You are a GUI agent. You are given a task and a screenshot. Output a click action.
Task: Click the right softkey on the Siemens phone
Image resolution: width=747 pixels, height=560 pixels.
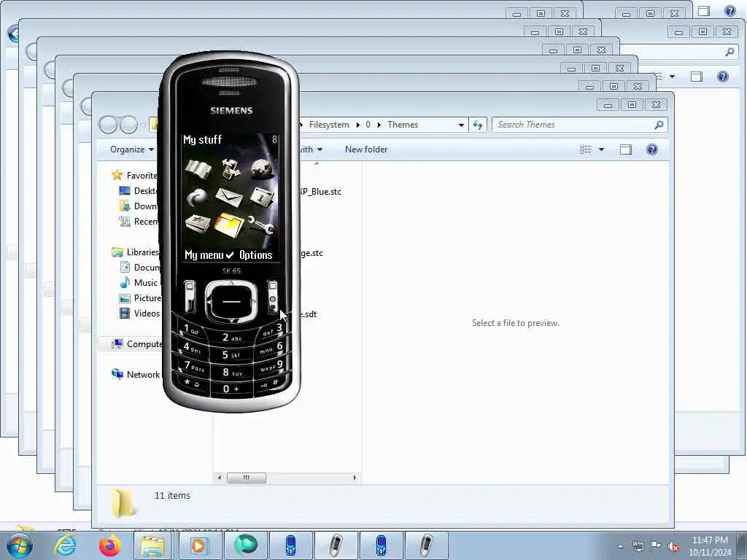pyautogui.click(x=272, y=297)
